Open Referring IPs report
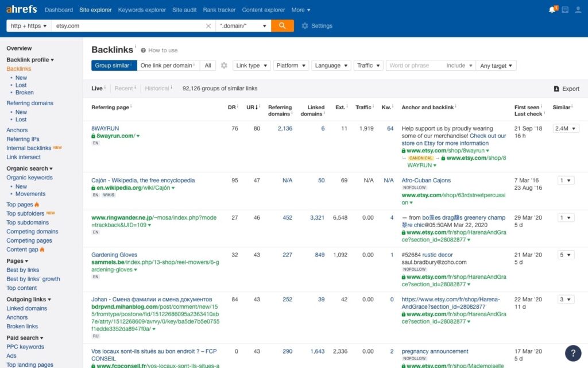 pos(23,139)
